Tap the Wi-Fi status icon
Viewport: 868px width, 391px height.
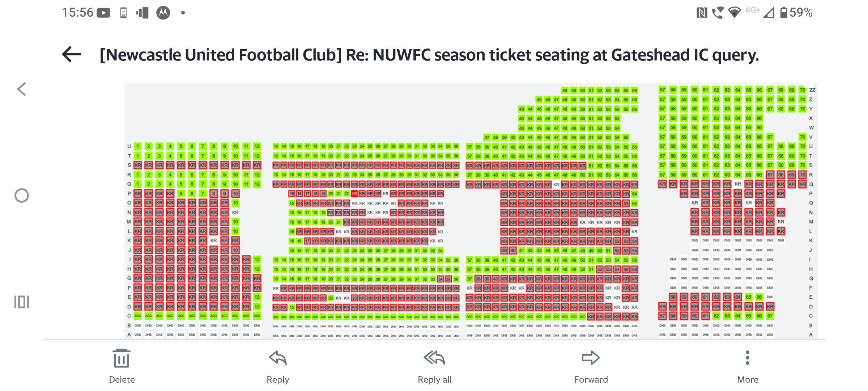pyautogui.click(x=735, y=13)
